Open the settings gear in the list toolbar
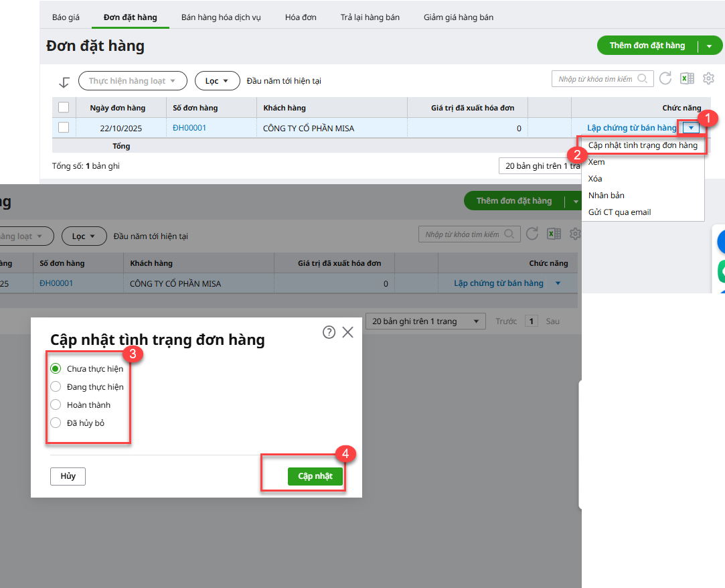 click(x=709, y=79)
